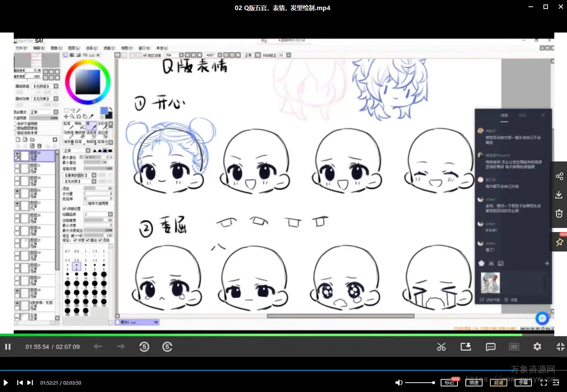The height and width of the screenshot is (392, 567).
Task: Click the volume slider track
Action: pos(419,383)
